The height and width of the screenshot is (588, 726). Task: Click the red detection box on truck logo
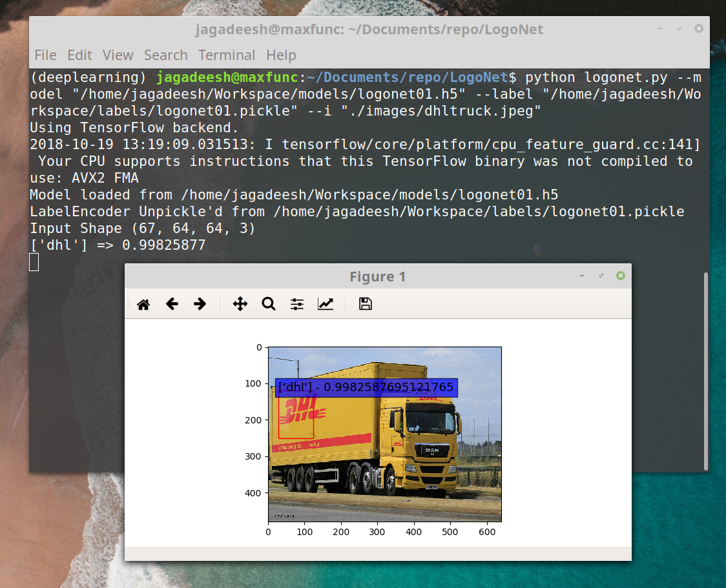click(296, 415)
